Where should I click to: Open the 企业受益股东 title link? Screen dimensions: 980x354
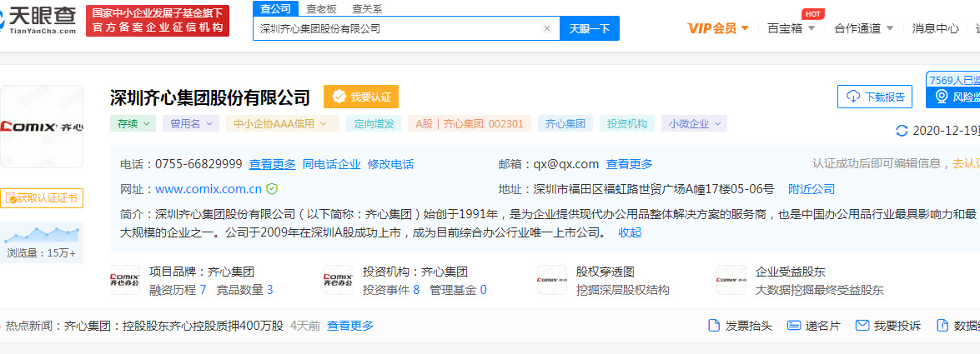coord(791,272)
